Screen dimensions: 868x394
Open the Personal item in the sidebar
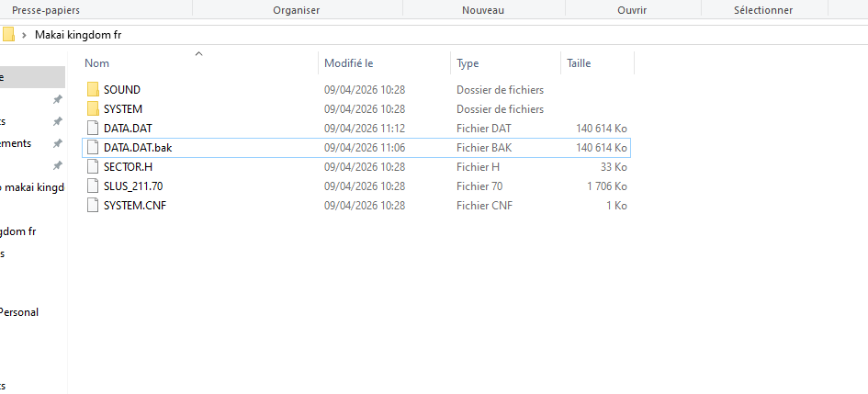[x=18, y=312]
